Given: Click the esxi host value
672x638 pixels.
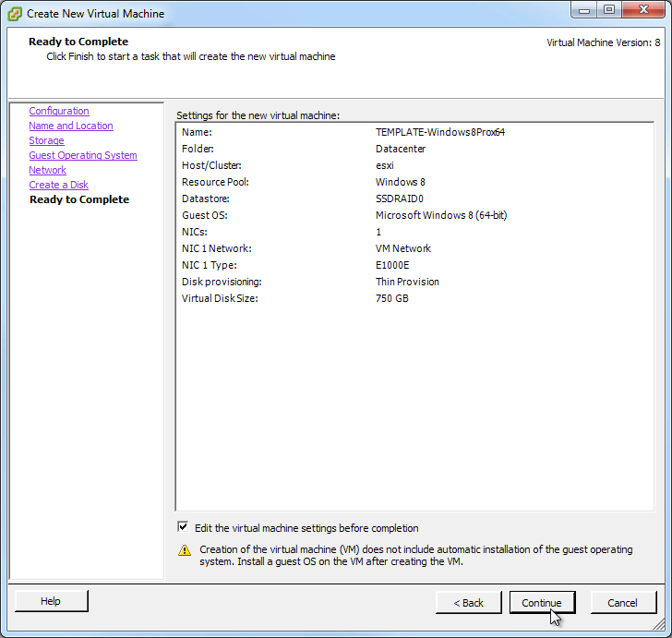Looking at the screenshot, I should (385, 165).
